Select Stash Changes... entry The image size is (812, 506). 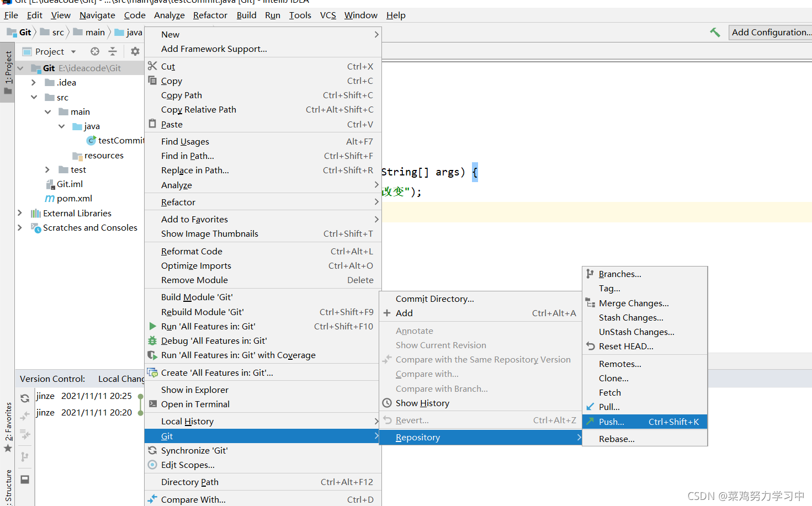pos(645,317)
